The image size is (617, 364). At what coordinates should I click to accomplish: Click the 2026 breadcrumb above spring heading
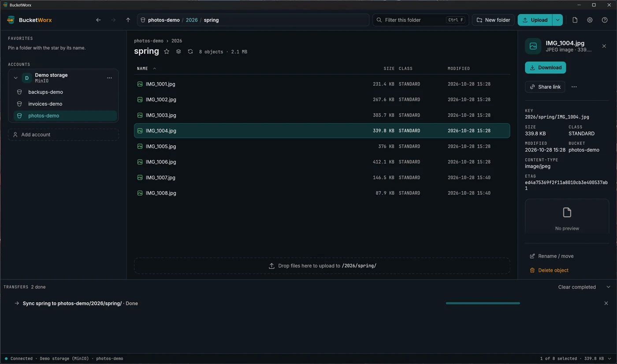[x=177, y=41]
